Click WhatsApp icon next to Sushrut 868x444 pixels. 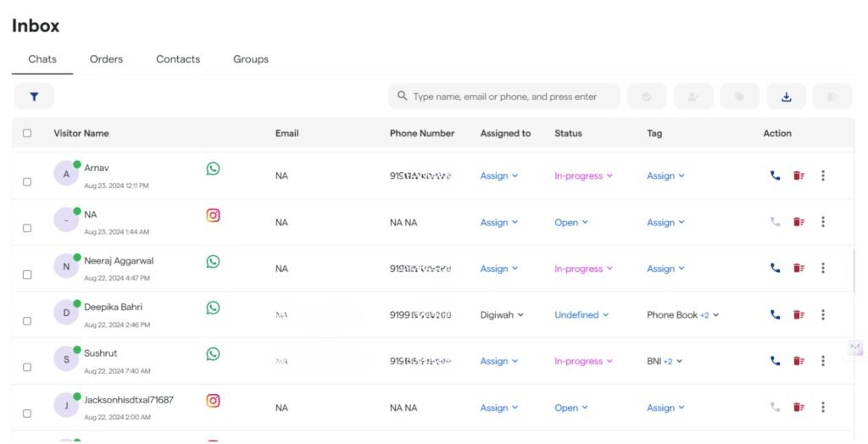pyautogui.click(x=213, y=354)
